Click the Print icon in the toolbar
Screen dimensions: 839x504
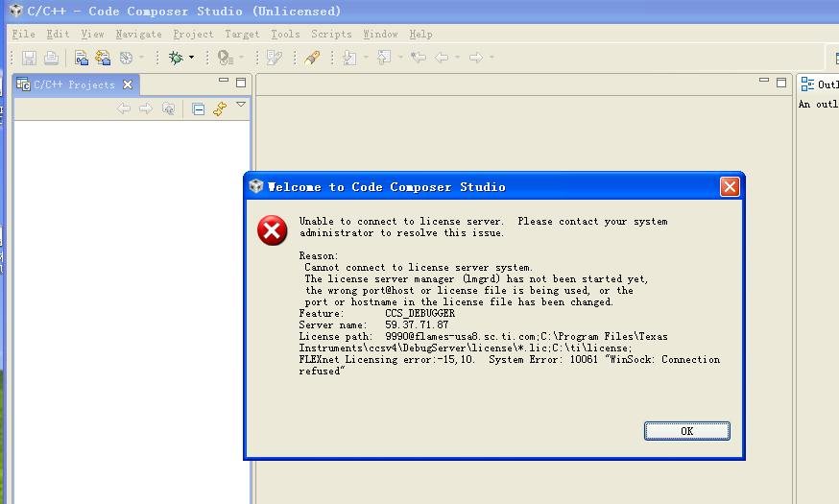(52, 58)
